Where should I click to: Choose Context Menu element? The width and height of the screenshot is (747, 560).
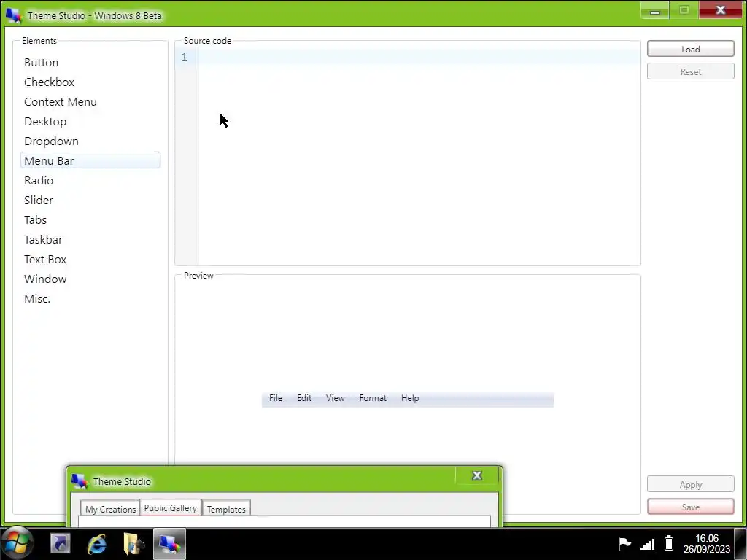[90, 102]
